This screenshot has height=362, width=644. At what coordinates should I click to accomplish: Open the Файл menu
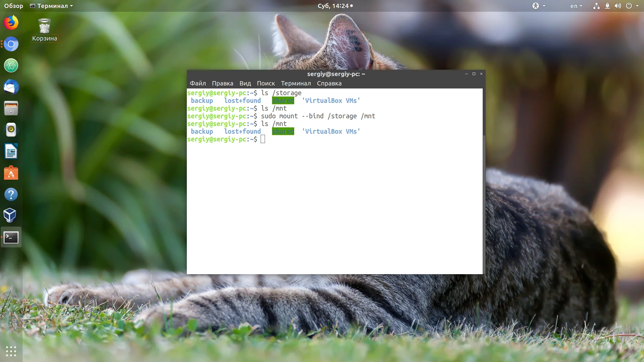point(198,83)
